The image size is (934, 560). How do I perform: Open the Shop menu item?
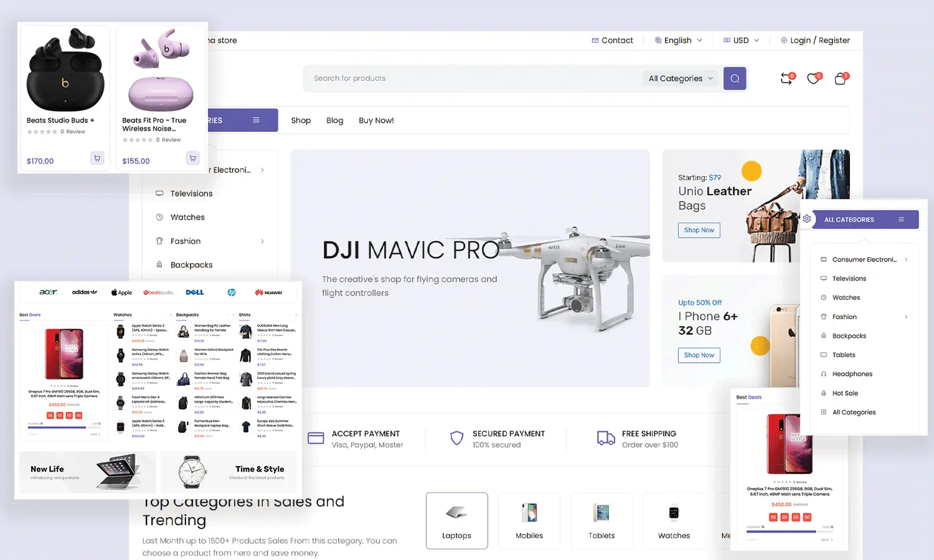click(x=301, y=120)
